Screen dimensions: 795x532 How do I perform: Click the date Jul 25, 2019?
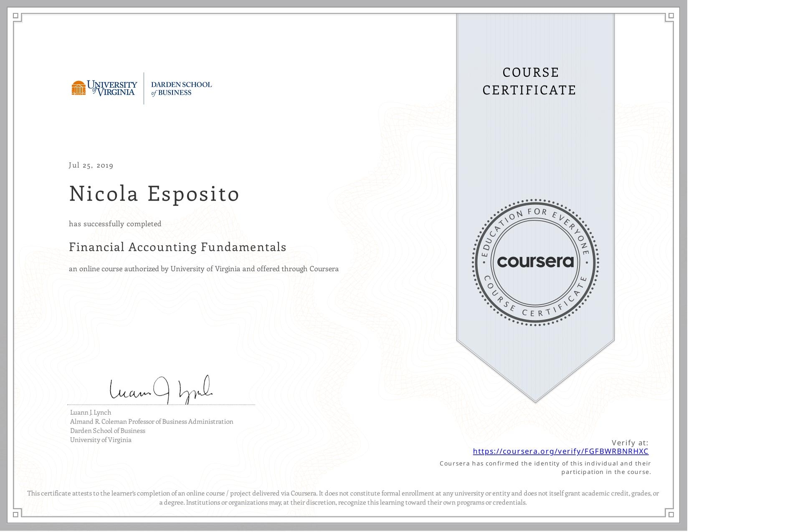pyautogui.click(x=91, y=165)
